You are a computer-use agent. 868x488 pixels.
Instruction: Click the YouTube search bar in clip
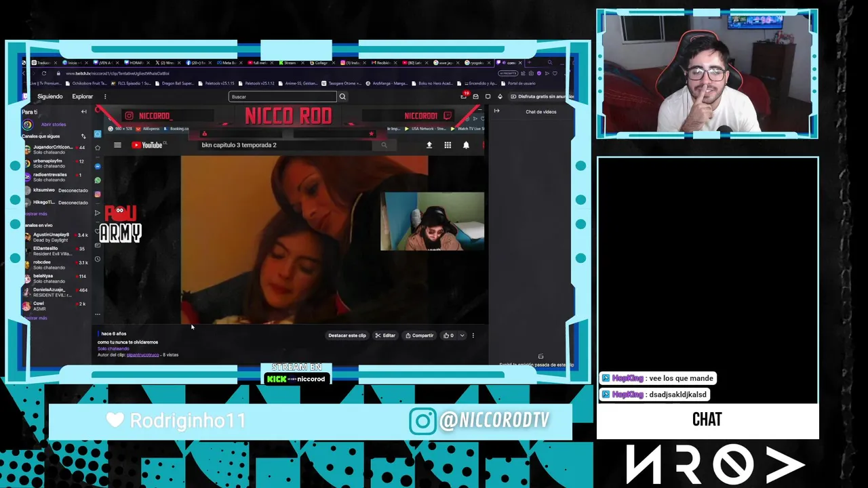click(286, 145)
